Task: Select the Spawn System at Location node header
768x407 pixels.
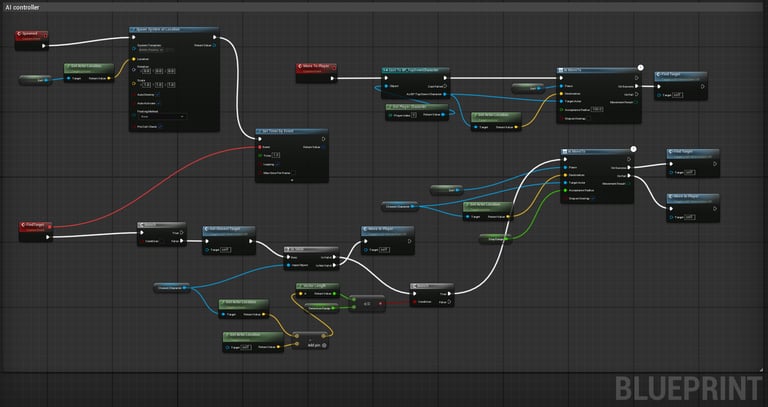Action: tap(174, 29)
